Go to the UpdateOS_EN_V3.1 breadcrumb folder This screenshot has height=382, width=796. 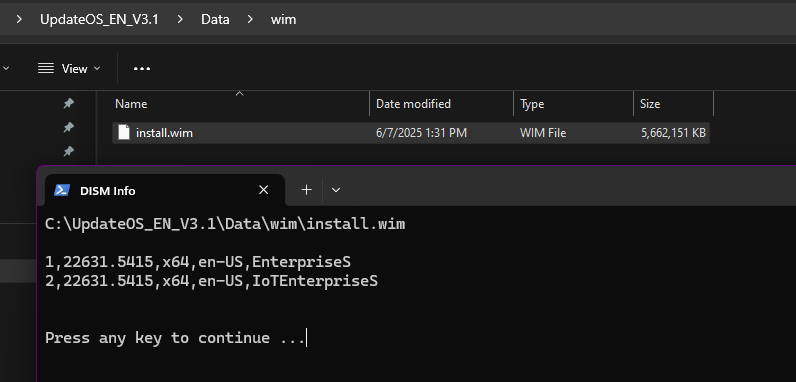coord(100,20)
